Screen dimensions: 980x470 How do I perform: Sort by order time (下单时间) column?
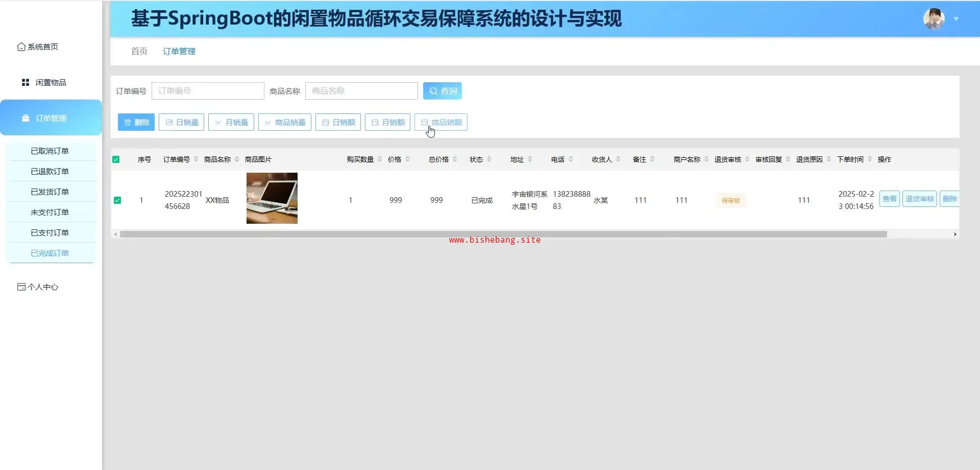870,159
